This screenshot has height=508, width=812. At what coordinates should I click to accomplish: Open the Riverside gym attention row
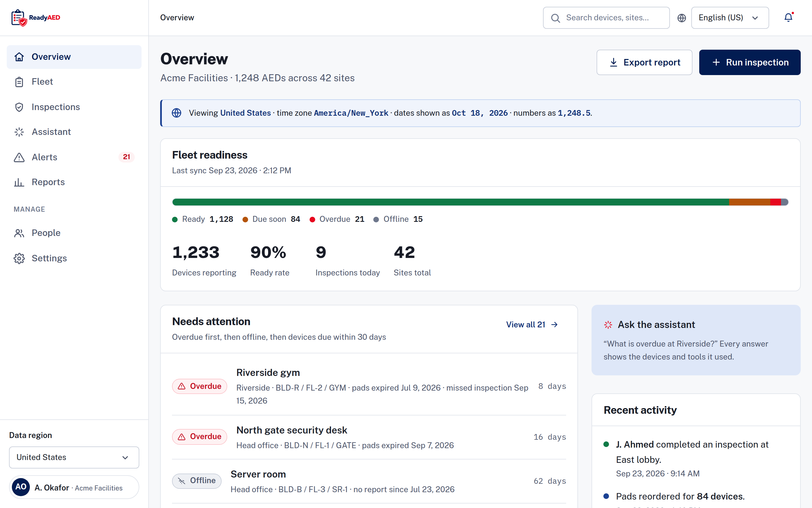pos(369,386)
